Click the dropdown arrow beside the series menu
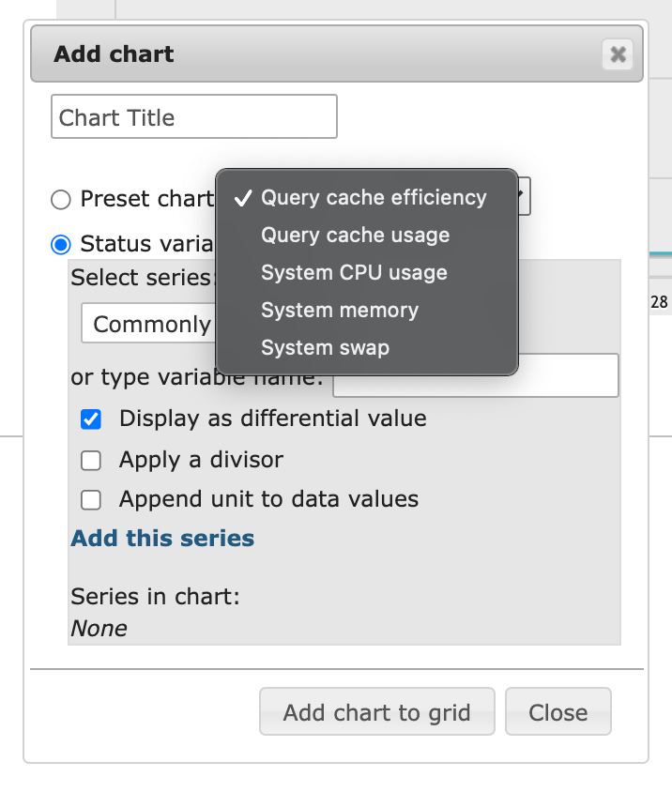The height and width of the screenshot is (792, 672). [x=522, y=196]
